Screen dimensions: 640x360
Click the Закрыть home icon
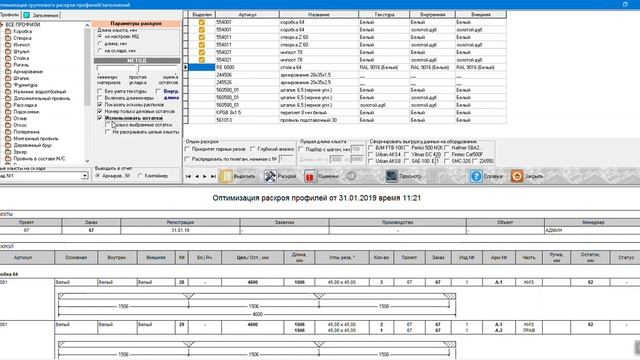point(517,176)
